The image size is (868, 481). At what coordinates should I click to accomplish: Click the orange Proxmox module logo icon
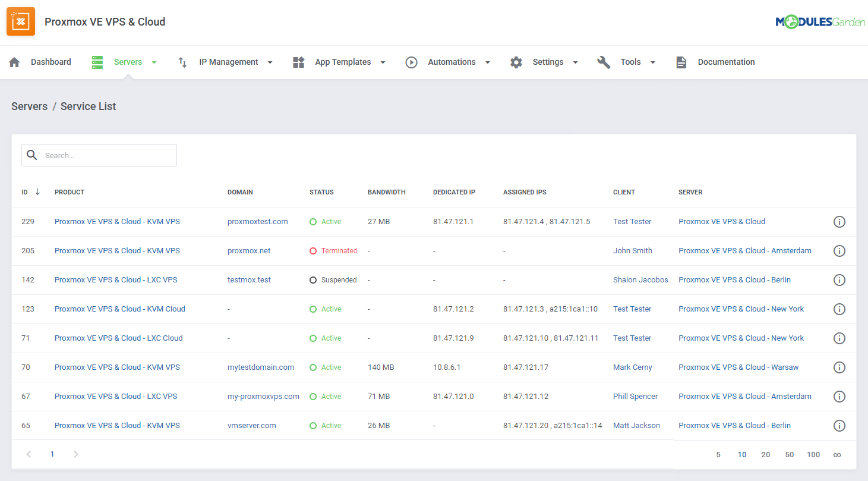[x=21, y=21]
